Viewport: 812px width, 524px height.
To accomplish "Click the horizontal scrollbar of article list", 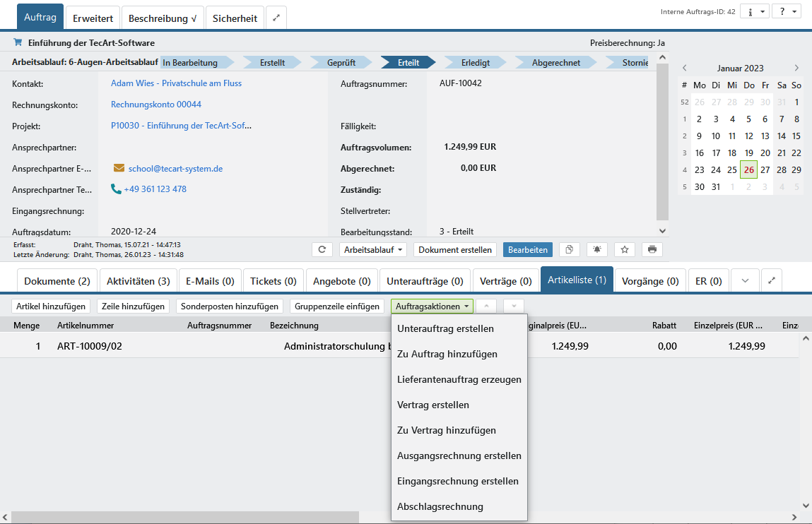I will point(185,517).
